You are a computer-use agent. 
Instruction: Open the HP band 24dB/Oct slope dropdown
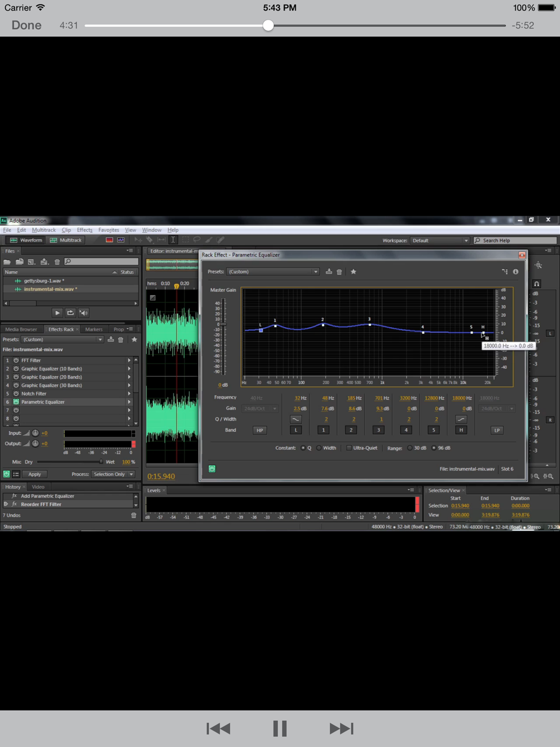(x=260, y=409)
